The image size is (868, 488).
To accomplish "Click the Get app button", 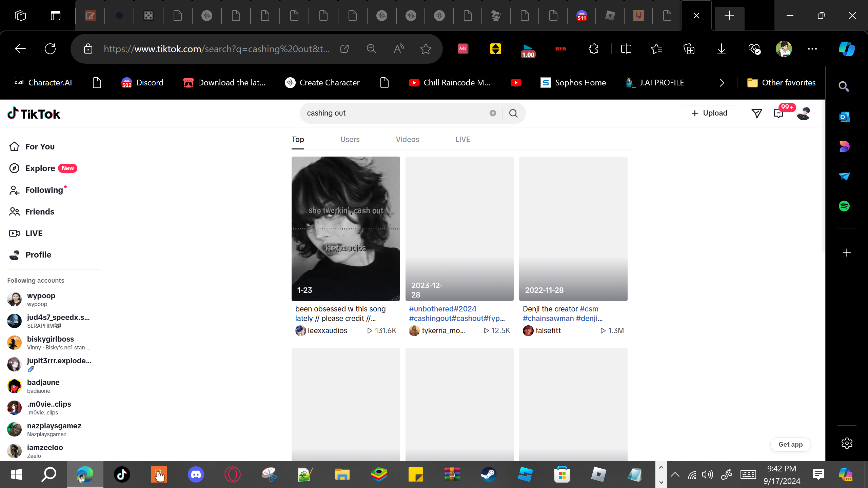I will pos(790,444).
